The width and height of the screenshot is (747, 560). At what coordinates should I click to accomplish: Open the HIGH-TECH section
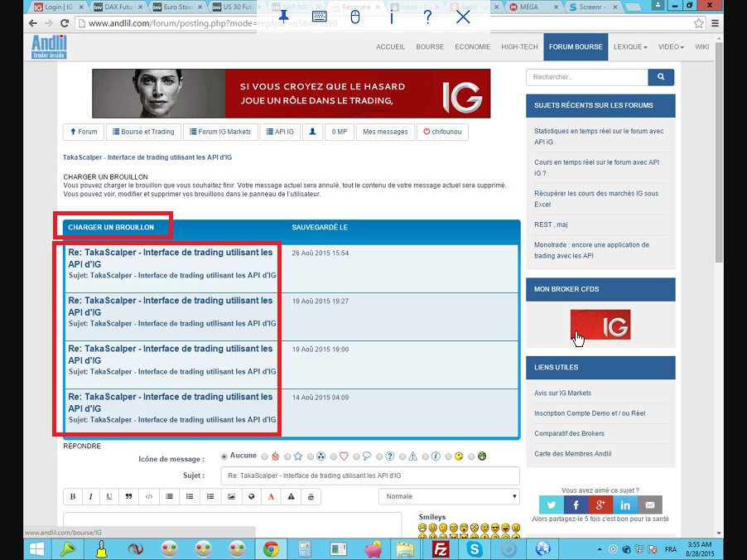tap(519, 46)
